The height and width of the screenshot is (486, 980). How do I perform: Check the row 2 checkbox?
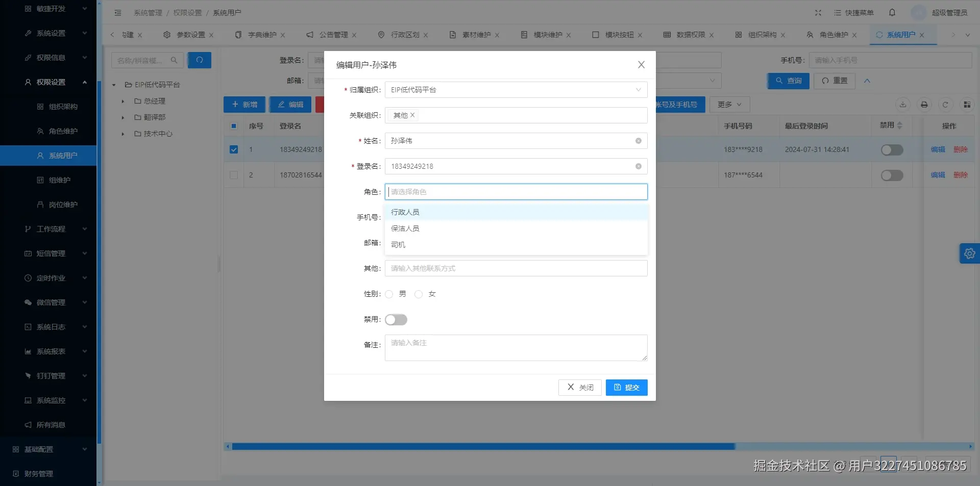(x=234, y=175)
